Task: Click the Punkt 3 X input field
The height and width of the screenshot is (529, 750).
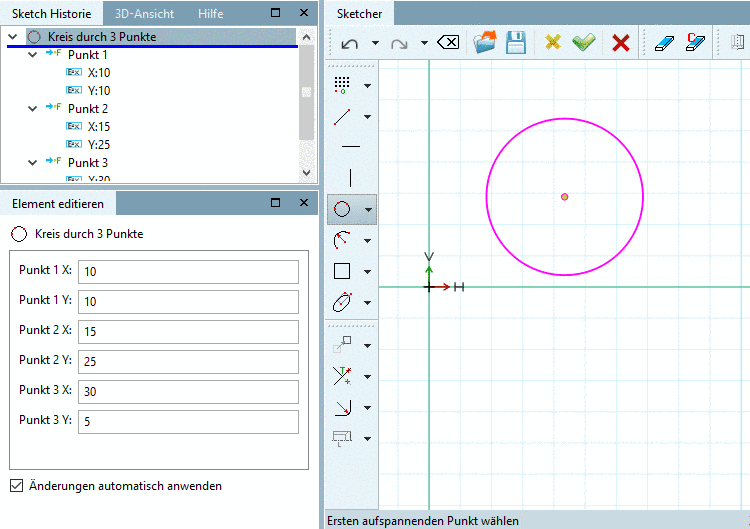Action: point(188,392)
